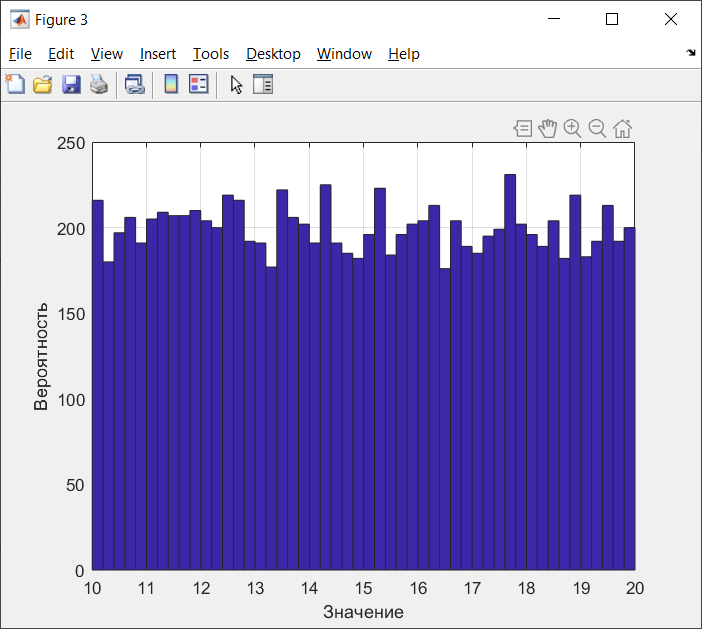Click the MATLAB logo in title bar
702x629 pixels.
(20, 20)
